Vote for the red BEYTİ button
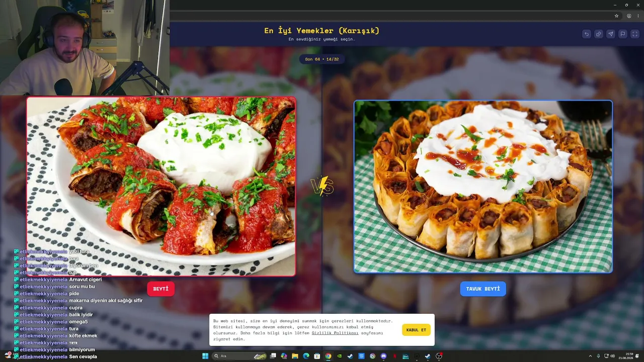Image resolution: width=644 pixels, height=362 pixels. pos(161,289)
